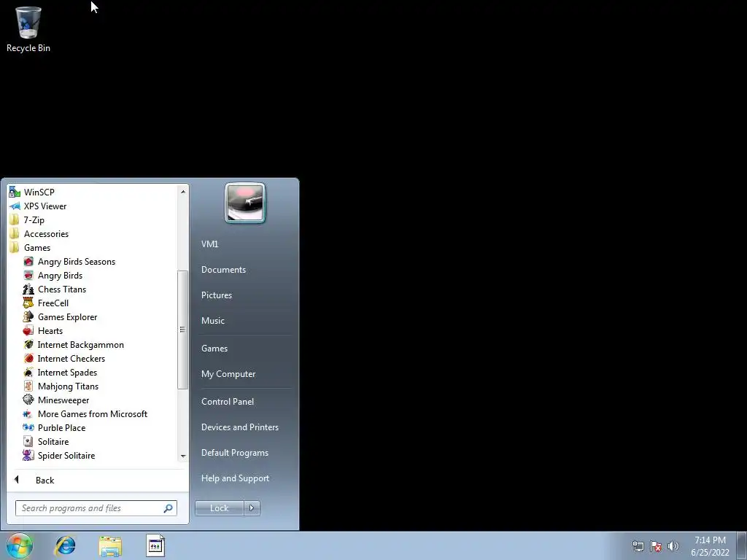Launch Purble Place icon
This screenshot has height=560, width=747.
click(x=28, y=427)
